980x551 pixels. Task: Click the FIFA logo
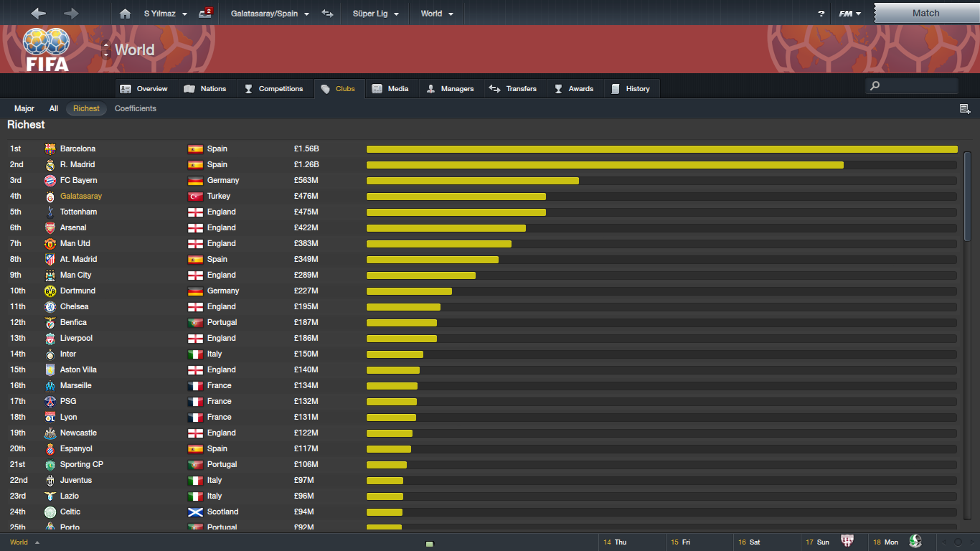[47, 50]
